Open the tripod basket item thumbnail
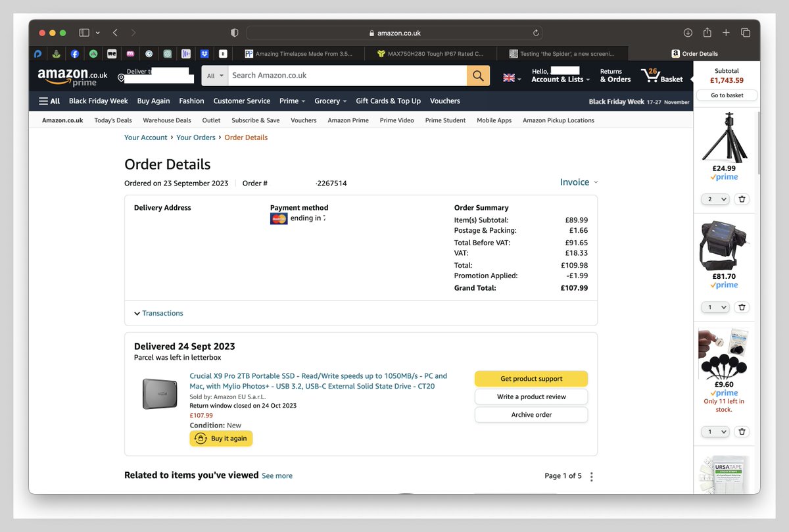 point(725,137)
